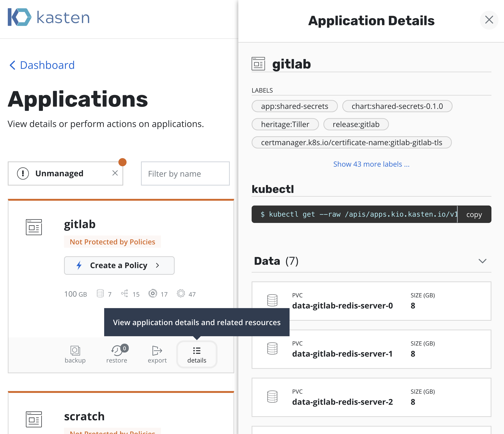Close the Application Details panel

(489, 20)
